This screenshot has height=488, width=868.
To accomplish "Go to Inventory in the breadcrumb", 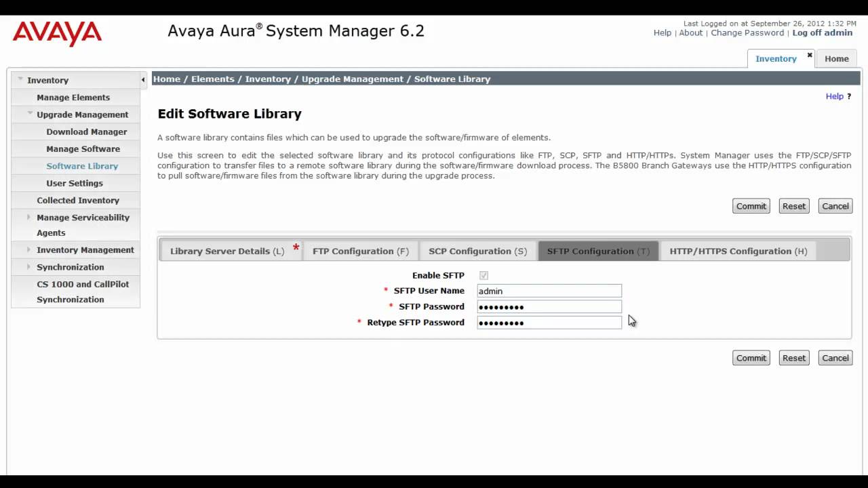I will 268,79.
